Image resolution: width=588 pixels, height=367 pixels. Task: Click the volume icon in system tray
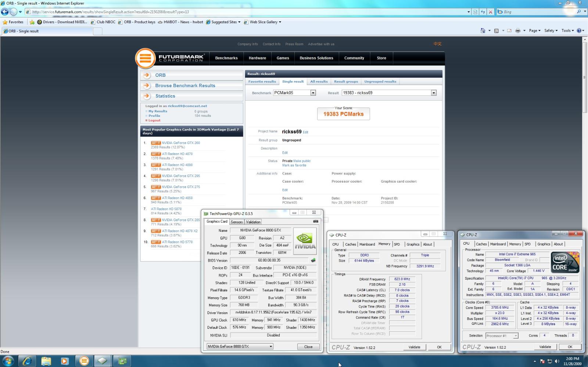coord(557,361)
